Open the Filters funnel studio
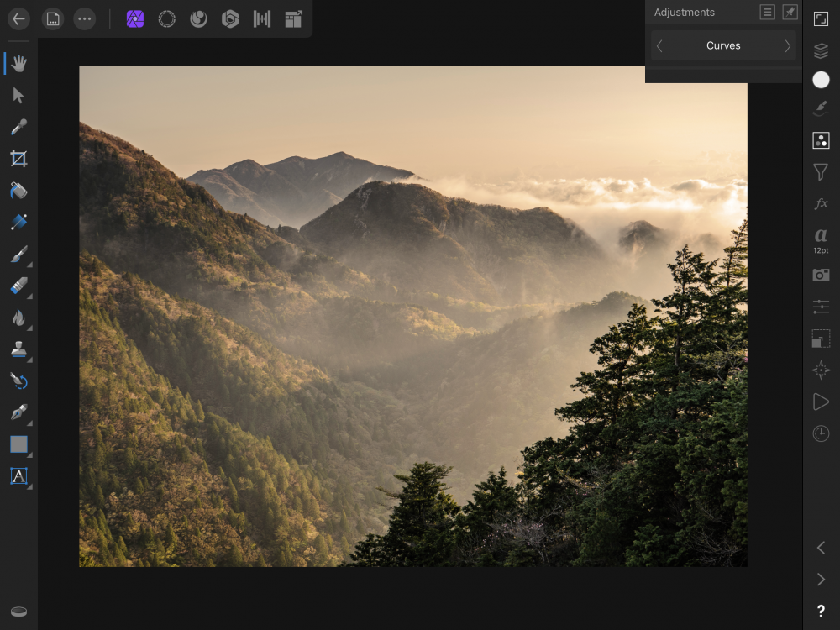This screenshot has width=840, height=630. [x=821, y=172]
